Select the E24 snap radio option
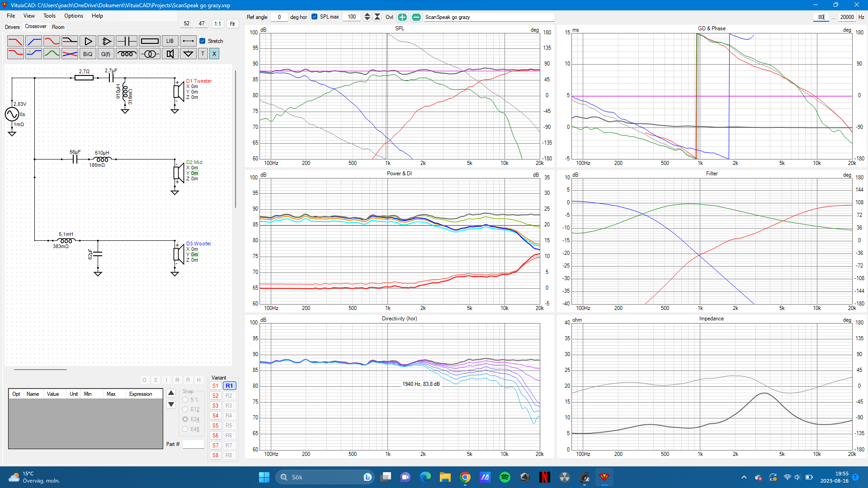This screenshot has width=868, height=488. [185, 419]
